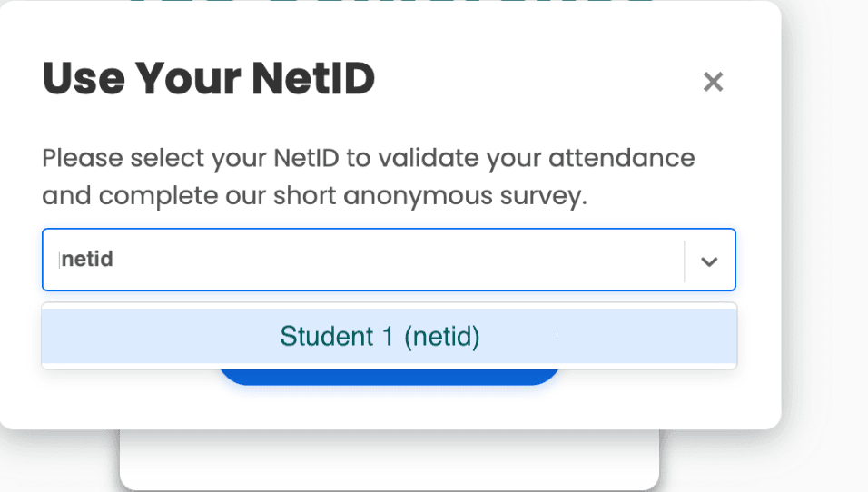Click the "Please select your NetID" instruction line
This screenshot has height=492, width=868.
(x=368, y=158)
